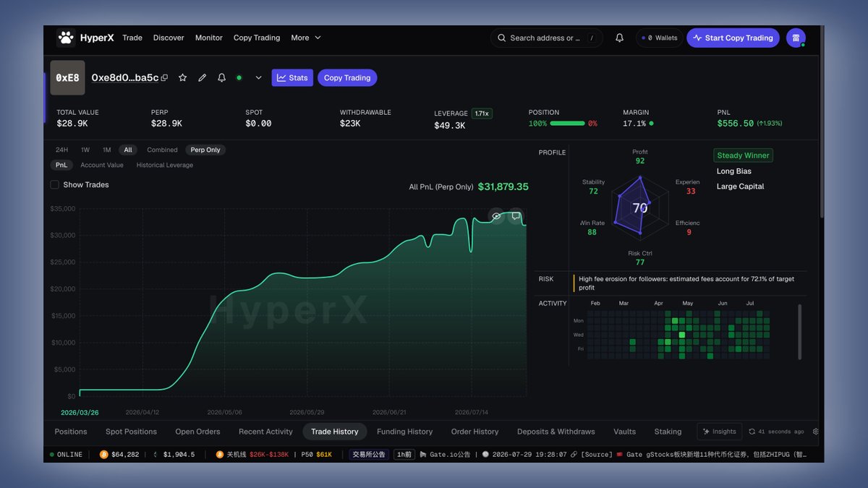Screen dimensions: 868x488
Task: Click the Position long/short progress bar
Action: pos(567,124)
